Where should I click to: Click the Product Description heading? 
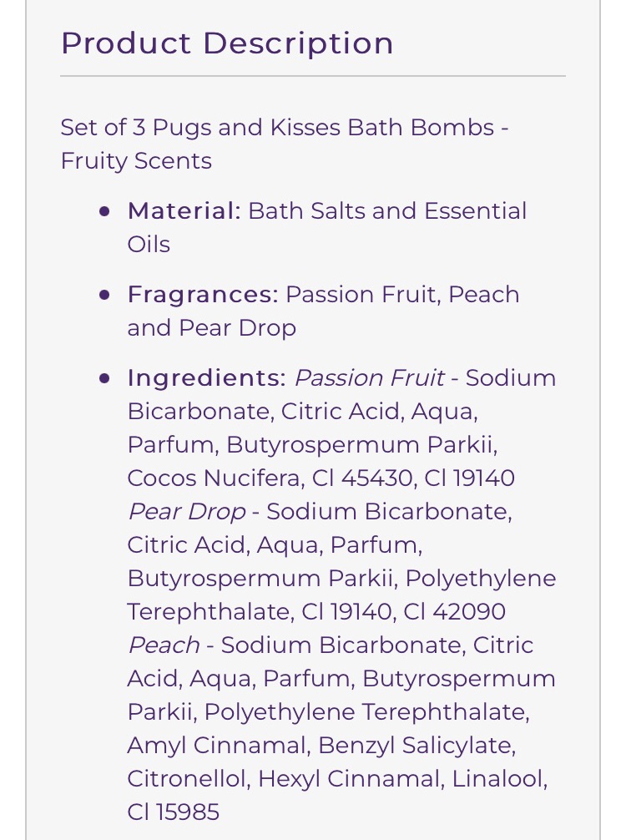tap(227, 43)
